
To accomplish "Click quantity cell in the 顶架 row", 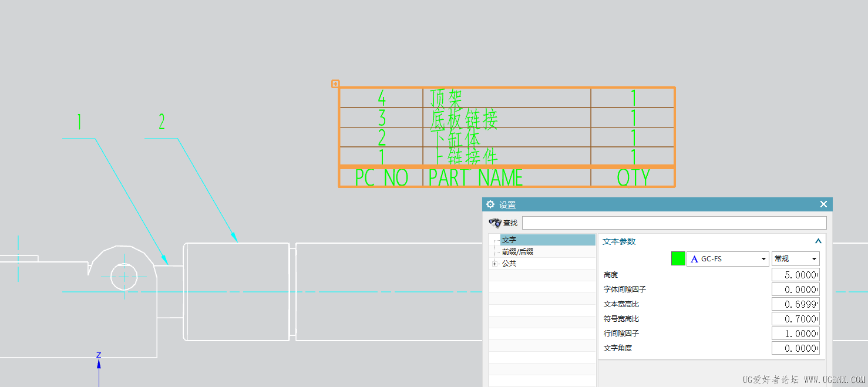I will [x=633, y=97].
